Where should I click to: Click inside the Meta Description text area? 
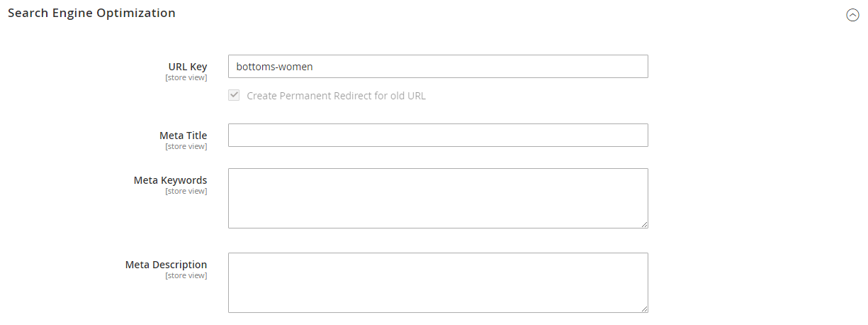(438, 282)
